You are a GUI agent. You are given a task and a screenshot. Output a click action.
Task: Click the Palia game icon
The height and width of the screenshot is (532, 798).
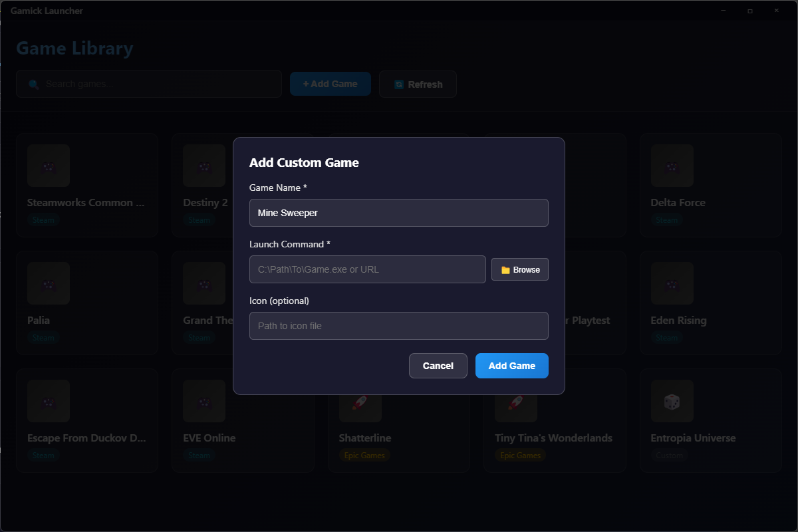point(49,283)
